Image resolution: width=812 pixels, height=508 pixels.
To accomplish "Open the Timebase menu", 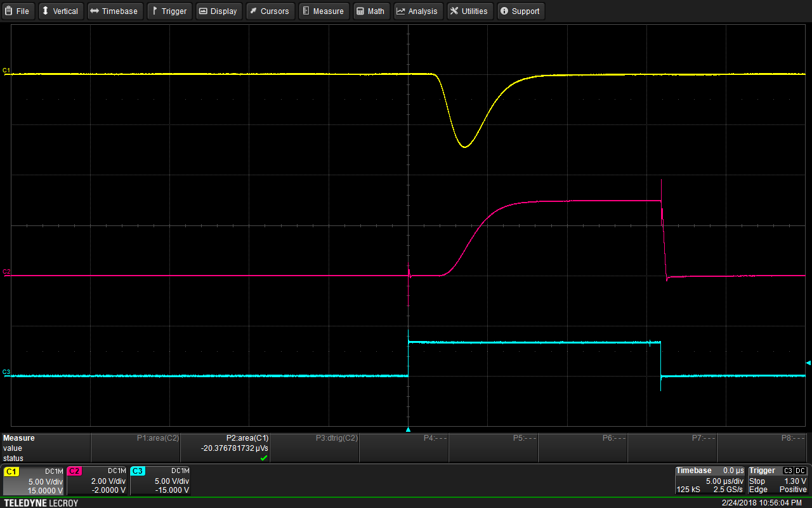I will tap(114, 11).
